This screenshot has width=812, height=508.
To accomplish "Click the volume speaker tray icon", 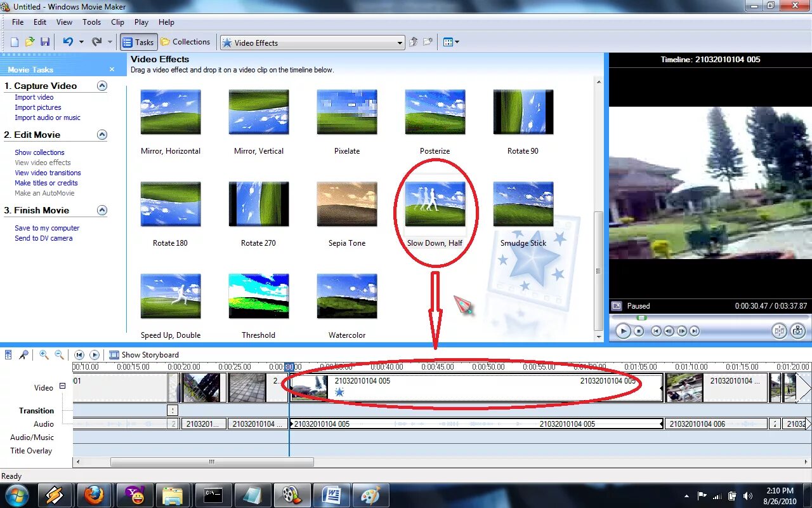I will pos(748,495).
